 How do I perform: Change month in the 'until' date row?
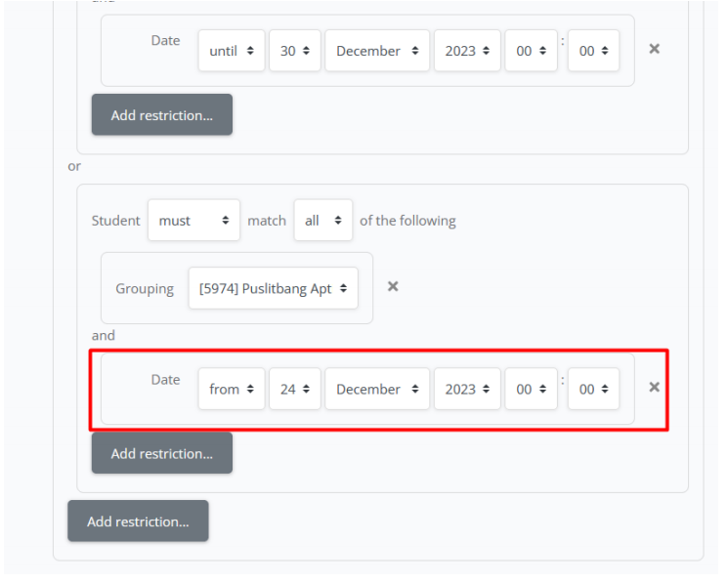[377, 51]
